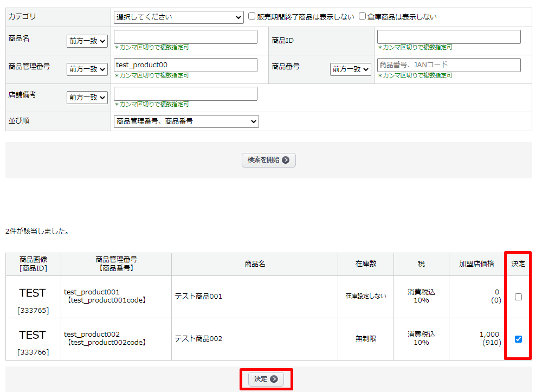Enable 販売期間終了商品は表示しない checkbox
The image size is (542, 392).
(252, 16)
